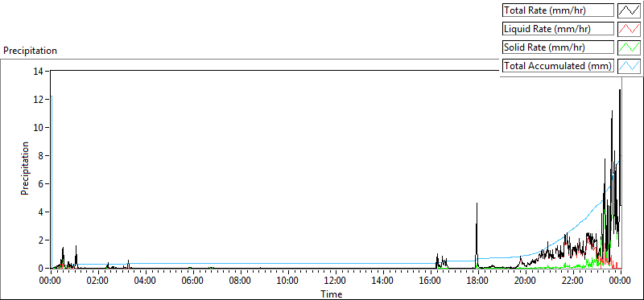Viewport: 644px width, 300px height.
Task: Click the 08:00 time axis label
Action: coord(240,282)
